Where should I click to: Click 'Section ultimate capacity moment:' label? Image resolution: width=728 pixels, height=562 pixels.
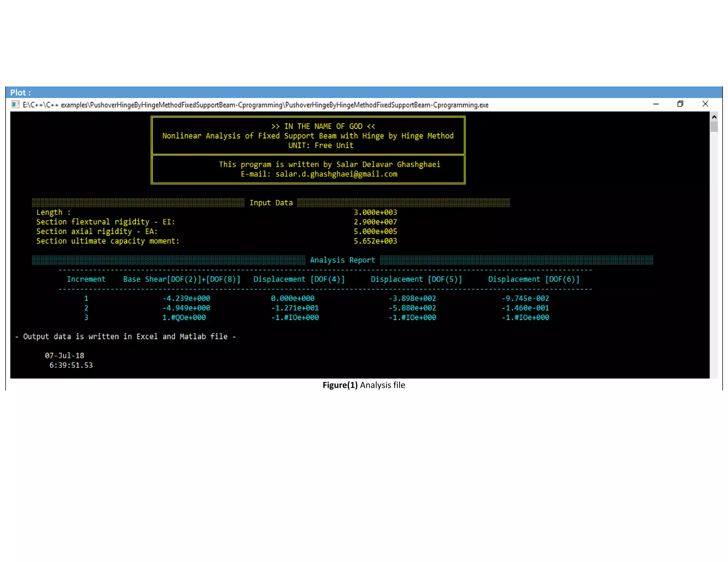pos(108,241)
